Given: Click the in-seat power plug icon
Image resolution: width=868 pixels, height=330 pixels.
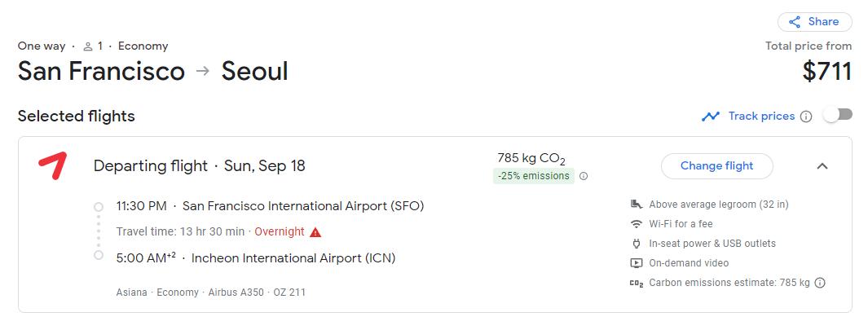Looking at the screenshot, I should (x=637, y=244).
